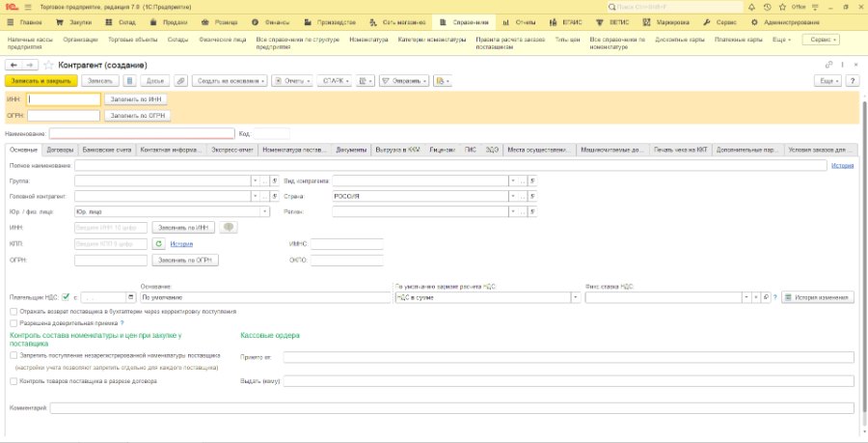Open notifications bell icon in title bar
This screenshot has width=868, height=443.
751,7
